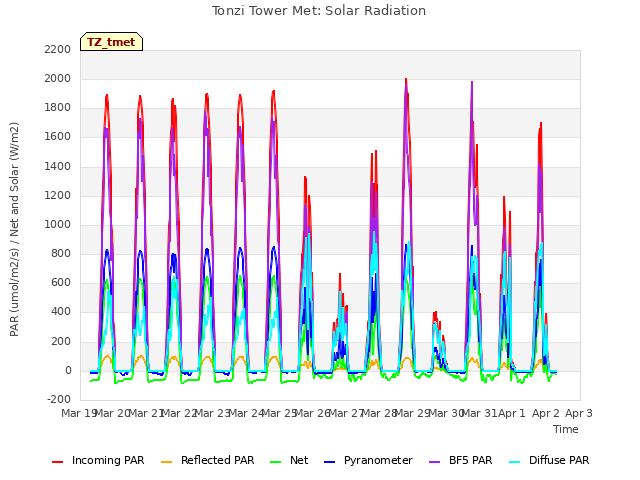The width and height of the screenshot is (640, 480).
Task: Click the -200 y-axis tick label
Action: coord(59,399)
